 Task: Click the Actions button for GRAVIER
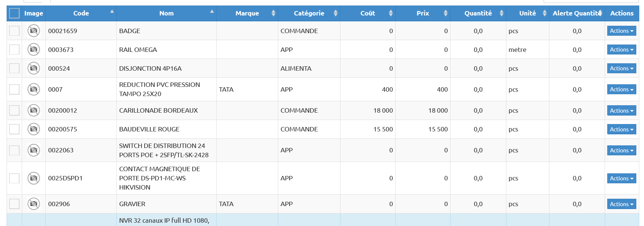(621, 204)
